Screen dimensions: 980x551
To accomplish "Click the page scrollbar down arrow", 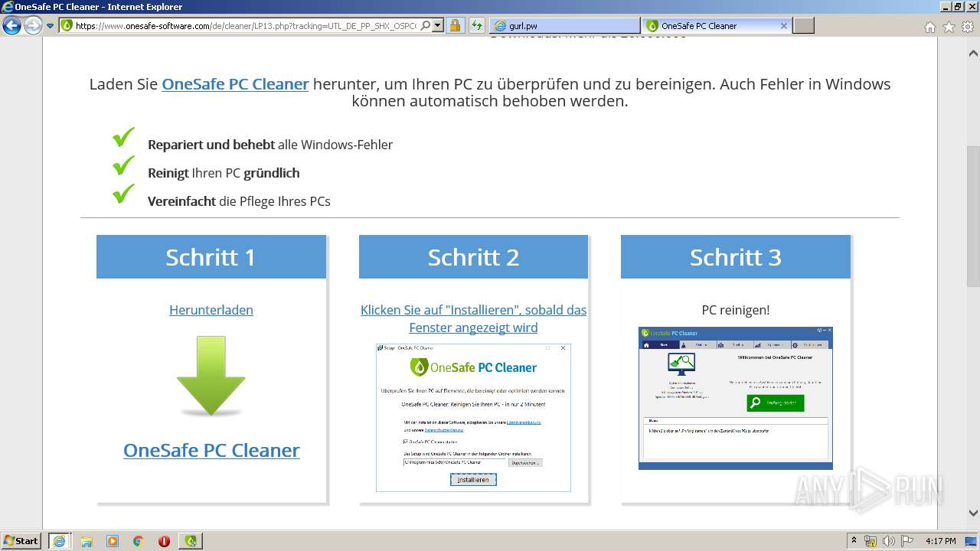I will [973, 514].
